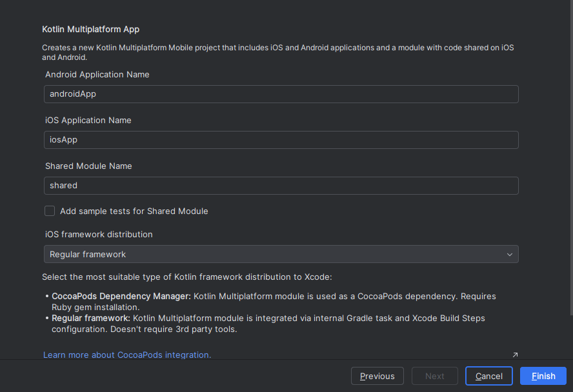Click the Kotlin Multiplatform App heading

pos(90,29)
